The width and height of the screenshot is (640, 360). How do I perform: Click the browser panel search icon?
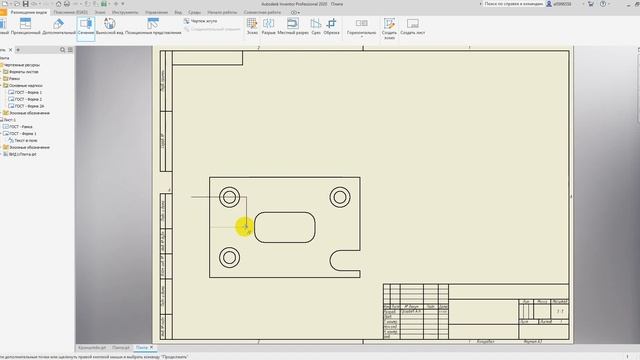coord(62,50)
